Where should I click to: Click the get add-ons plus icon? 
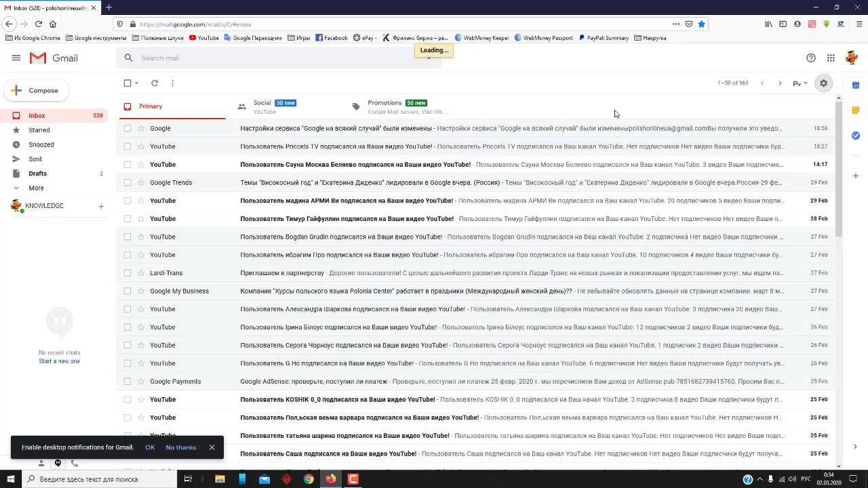click(856, 176)
